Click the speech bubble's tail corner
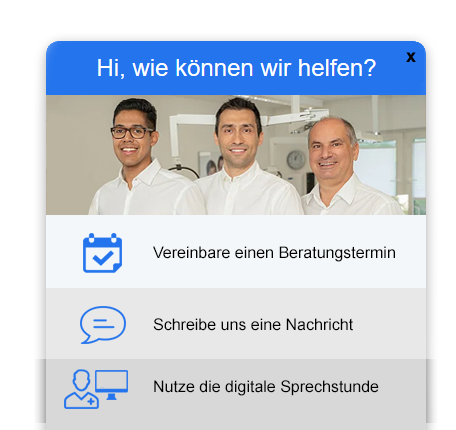 click(x=86, y=340)
